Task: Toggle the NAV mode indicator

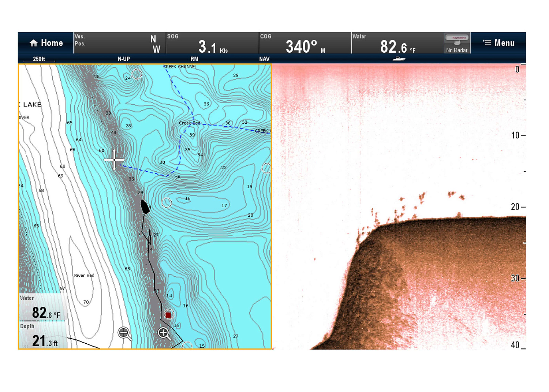Action: tap(264, 59)
